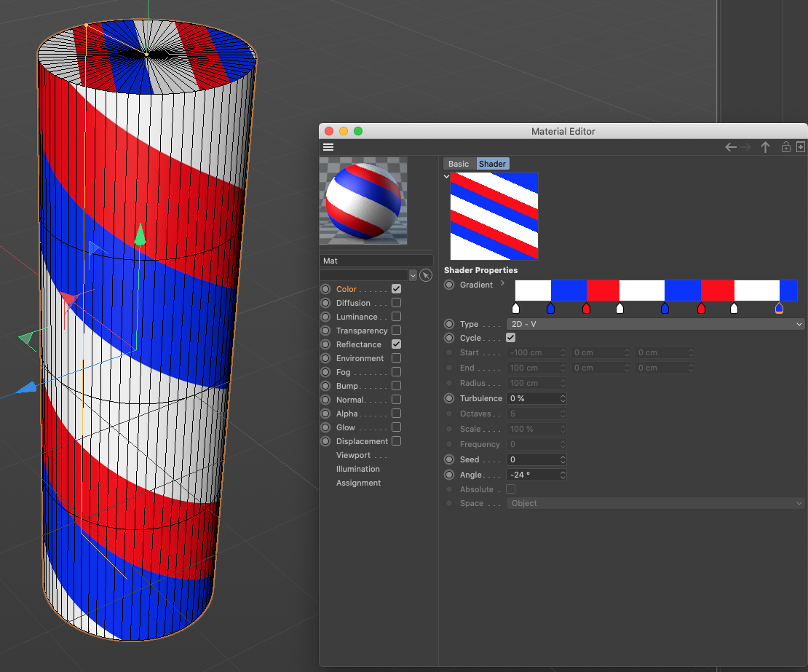Click the circle icon beside Reflectance channel
Viewport: 808px width, 672px height.
coord(325,344)
